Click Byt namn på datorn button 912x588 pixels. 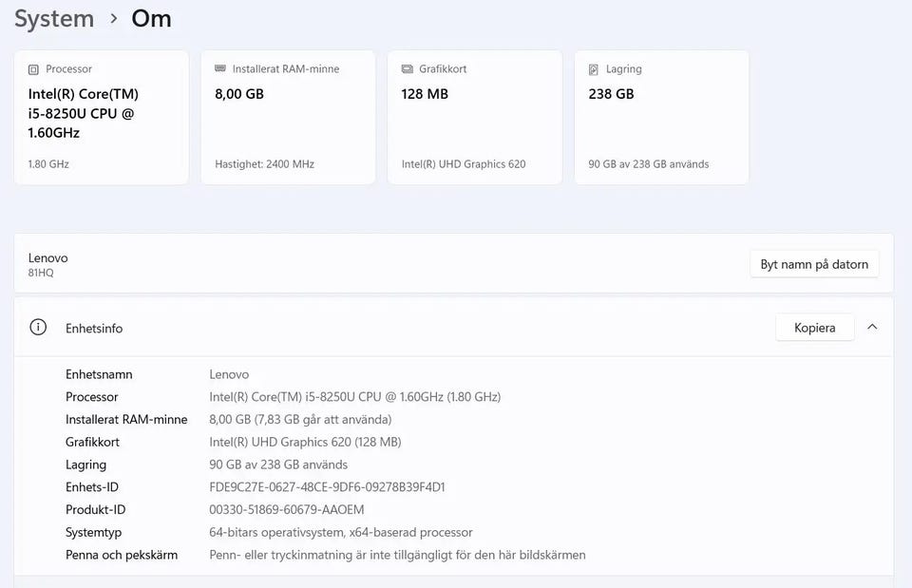[x=814, y=264]
